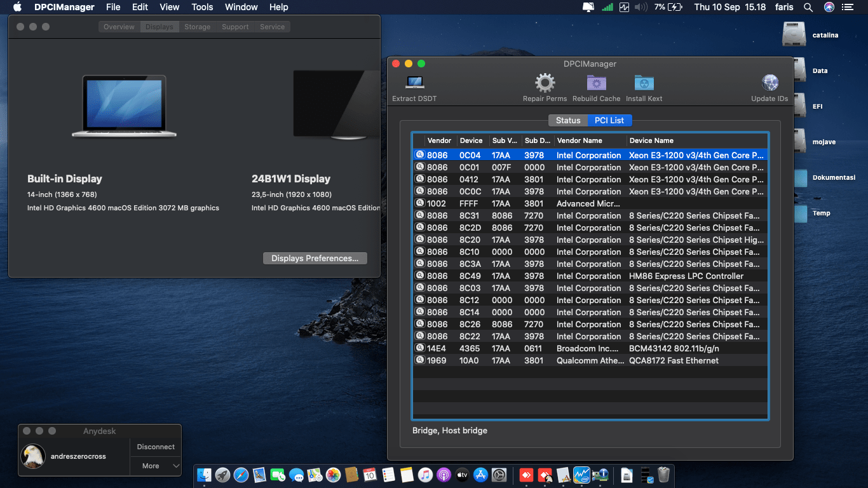
Task: Click the Rebuild Cache folder icon
Action: coord(596,83)
